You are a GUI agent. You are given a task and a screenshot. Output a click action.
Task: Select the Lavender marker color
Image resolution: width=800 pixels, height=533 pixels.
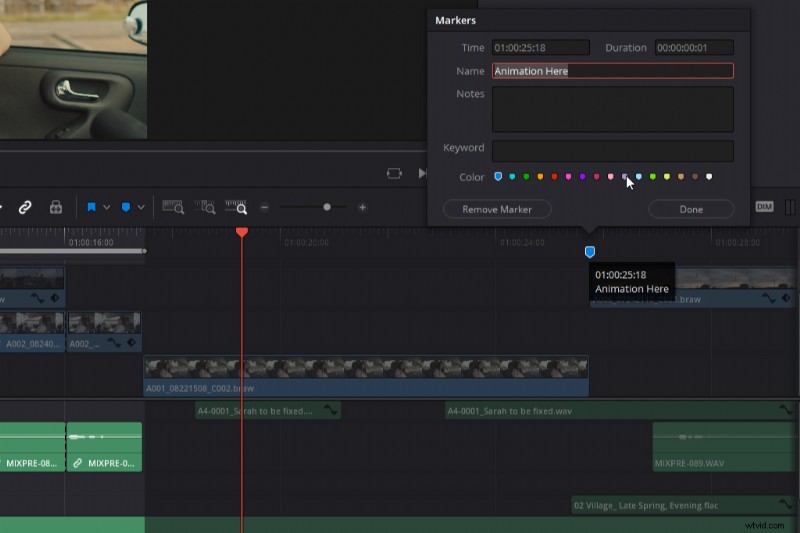coord(624,176)
